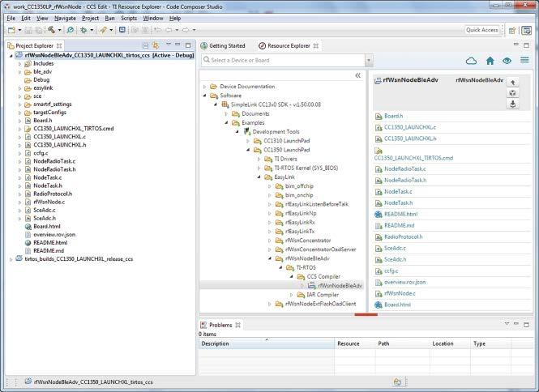539x392 pixels.
Task: Click the Debug bug icon in toolbar
Action: coord(83,30)
